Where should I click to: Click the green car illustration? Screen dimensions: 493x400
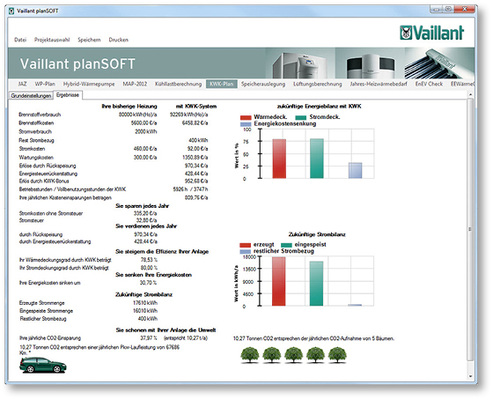[43, 365]
